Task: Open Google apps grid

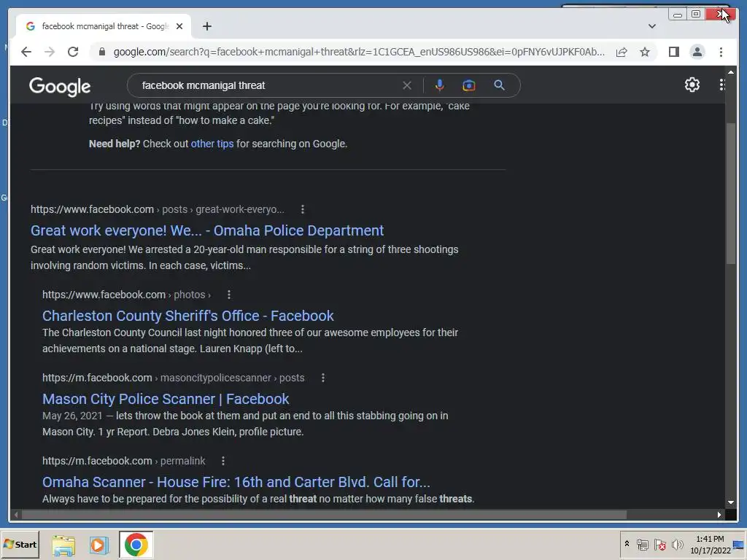Action: 721,85
